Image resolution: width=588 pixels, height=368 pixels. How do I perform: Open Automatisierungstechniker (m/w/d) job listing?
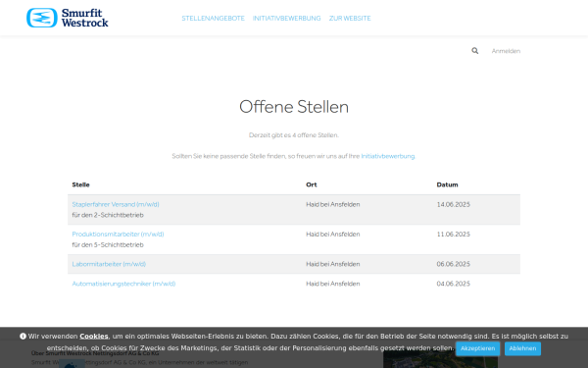(x=123, y=284)
